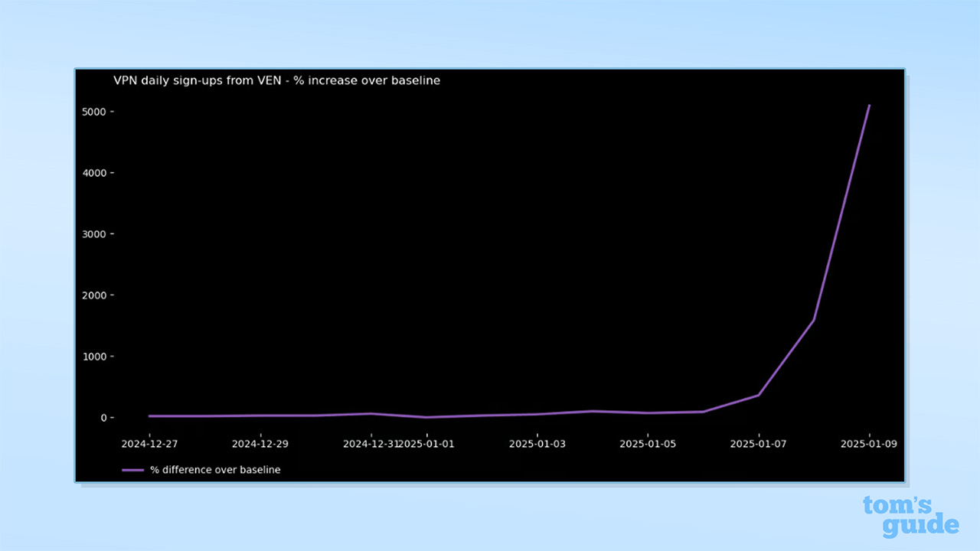Click the line's peak point above 5000
Screen dimensions: 980x551
(869, 106)
